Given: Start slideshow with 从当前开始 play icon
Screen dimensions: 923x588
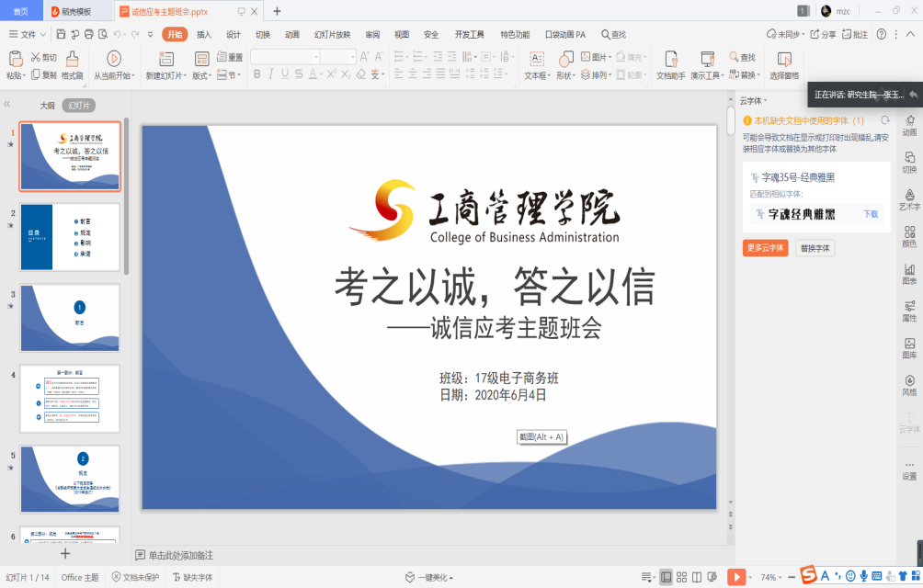Looking at the screenshot, I should (114, 58).
